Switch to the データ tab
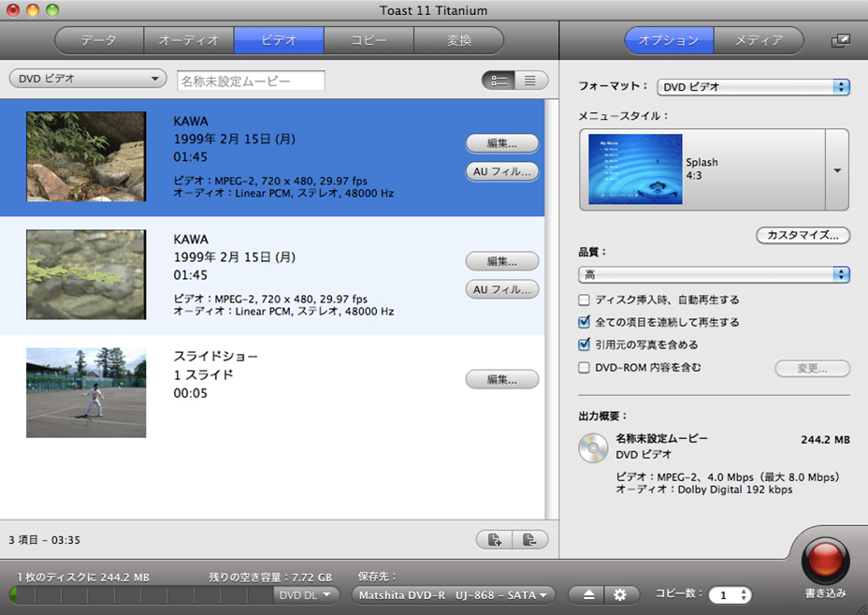The width and height of the screenshot is (868, 615). coord(99,40)
